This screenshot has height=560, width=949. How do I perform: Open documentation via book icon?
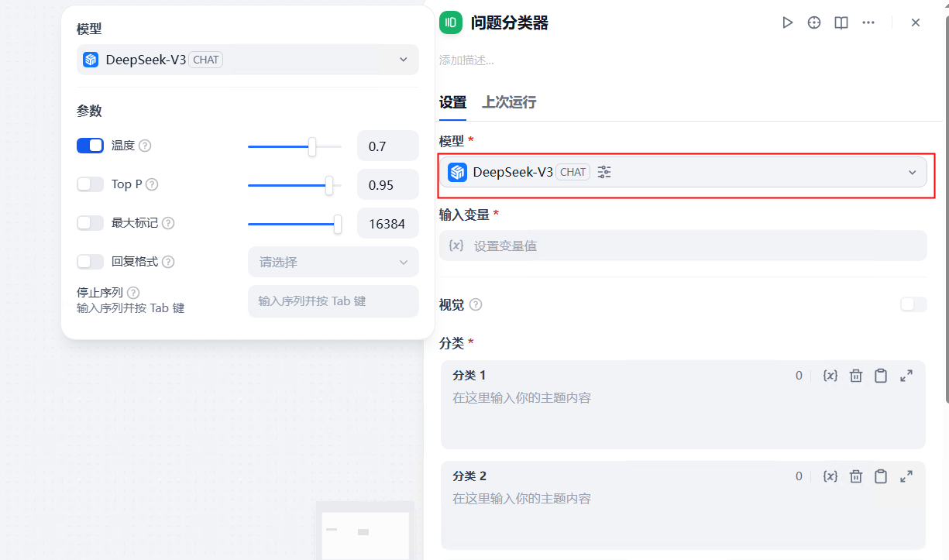coord(841,22)
